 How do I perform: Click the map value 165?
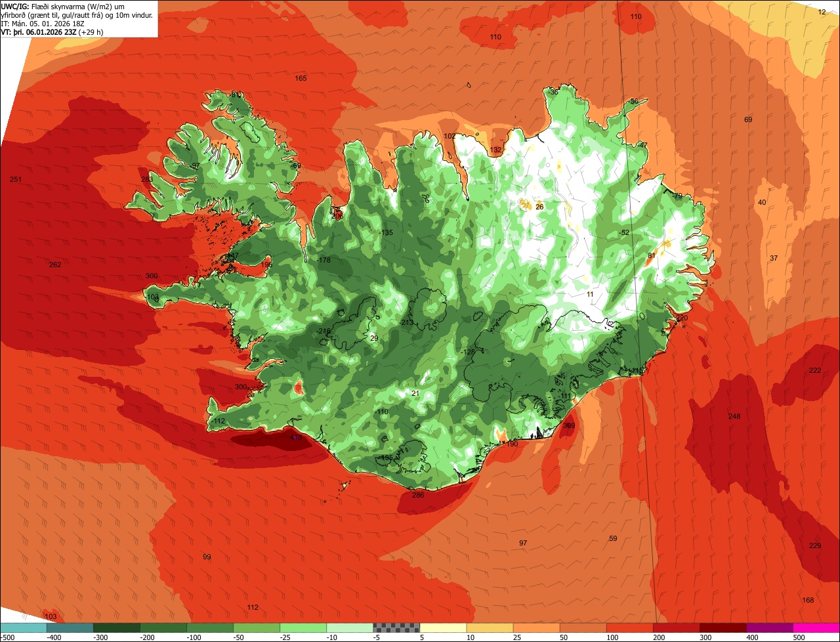click(301, 79)
